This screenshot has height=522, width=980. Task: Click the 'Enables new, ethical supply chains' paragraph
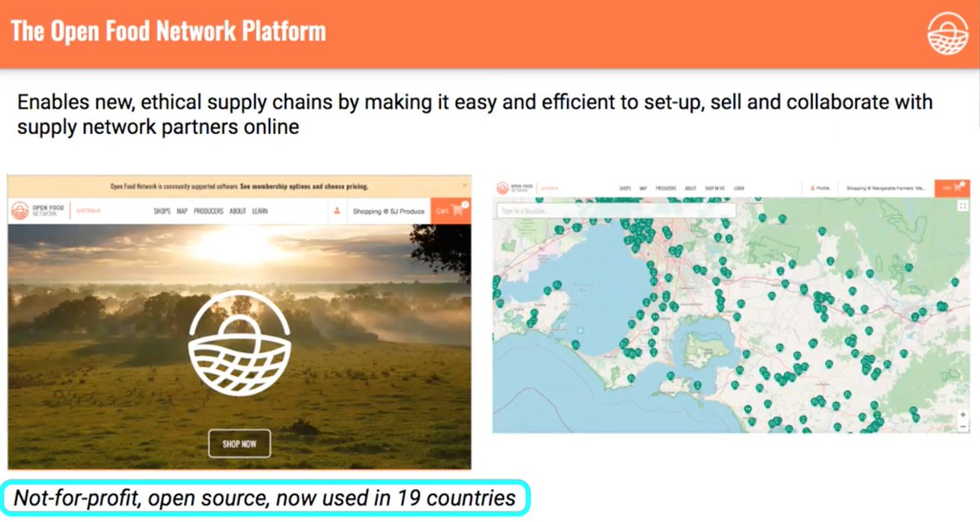[474, 115]
